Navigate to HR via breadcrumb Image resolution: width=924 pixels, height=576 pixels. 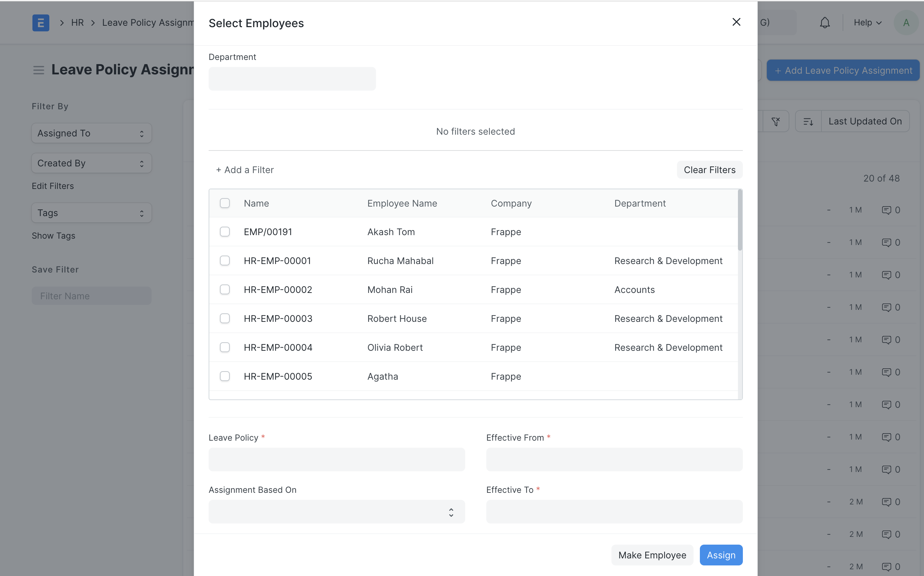[x=78, y=23]
